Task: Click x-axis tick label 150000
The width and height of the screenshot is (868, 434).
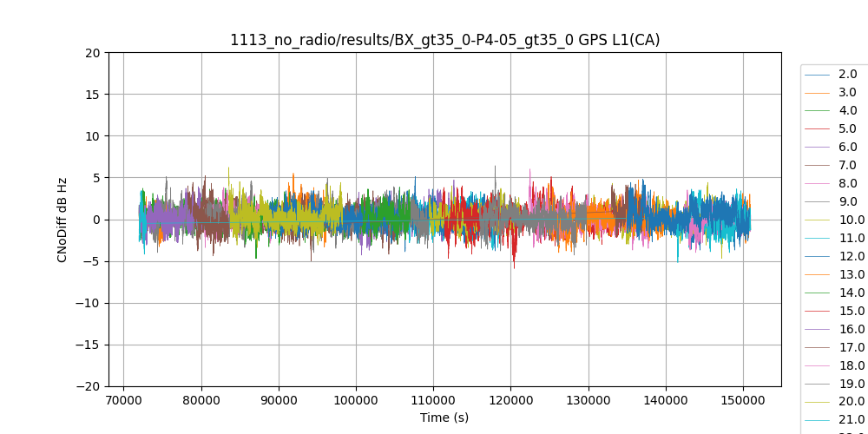Action: click(744, 400)
